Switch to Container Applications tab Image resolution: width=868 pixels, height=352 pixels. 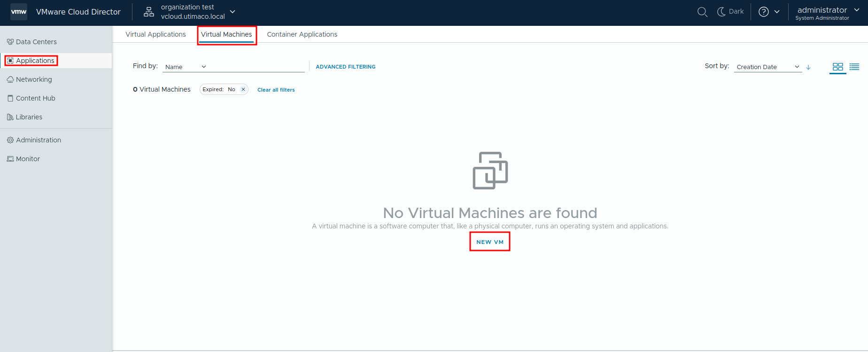[x=302, y=34]
